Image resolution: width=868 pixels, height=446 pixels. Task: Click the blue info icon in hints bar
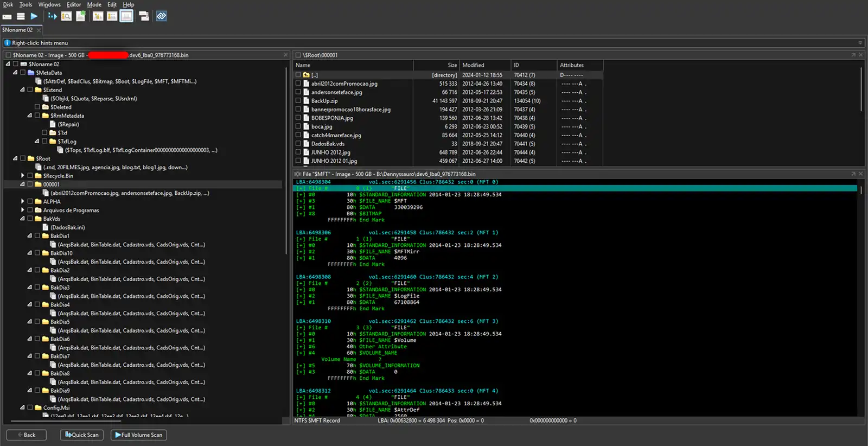pos(8,43)
